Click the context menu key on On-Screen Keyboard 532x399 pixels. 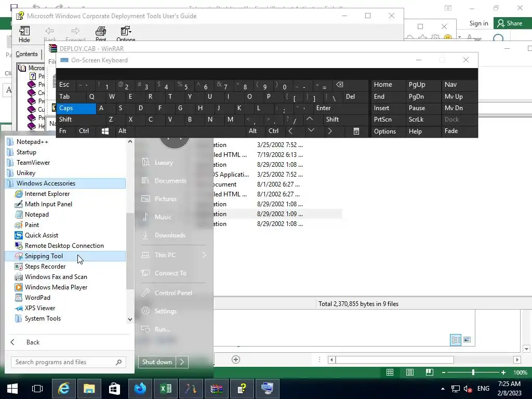pyautogui.click(x=356, y=131)
